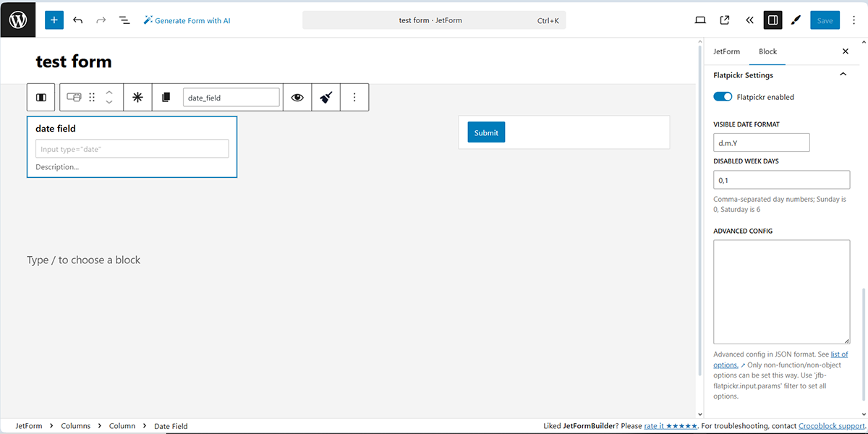The image size is (868, 434).
Task: Open the command palette title bar
Action: pos(434,20)
